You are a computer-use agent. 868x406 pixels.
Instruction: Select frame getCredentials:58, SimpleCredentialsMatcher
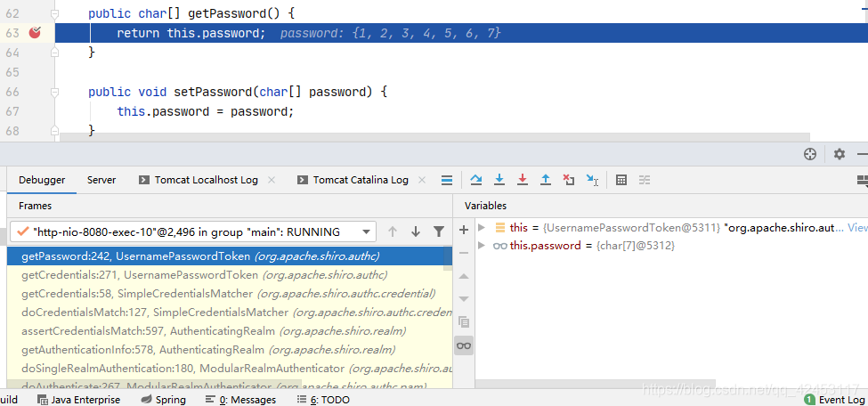230,293
